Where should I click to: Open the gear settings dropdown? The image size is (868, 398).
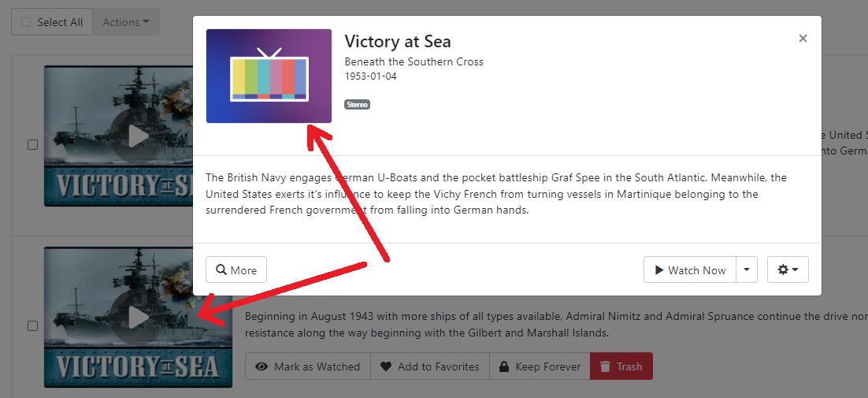(788, 270)
